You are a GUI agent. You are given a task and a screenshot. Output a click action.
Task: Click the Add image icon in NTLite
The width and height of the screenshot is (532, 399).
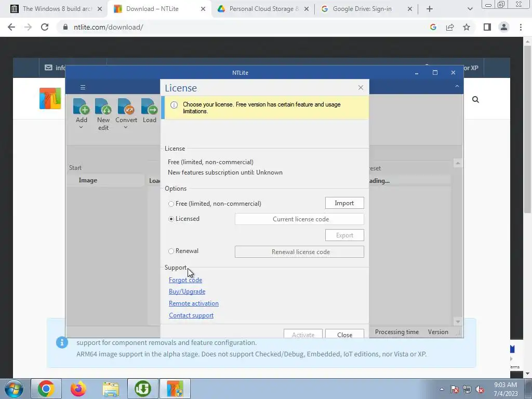[x=82, y=107]
